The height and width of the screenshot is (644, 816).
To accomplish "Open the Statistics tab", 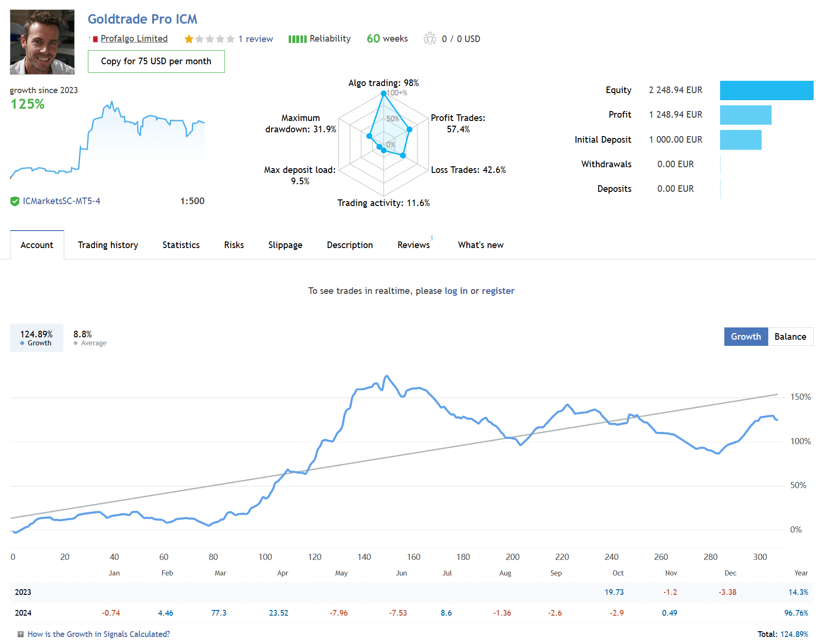I will (181, 245).
